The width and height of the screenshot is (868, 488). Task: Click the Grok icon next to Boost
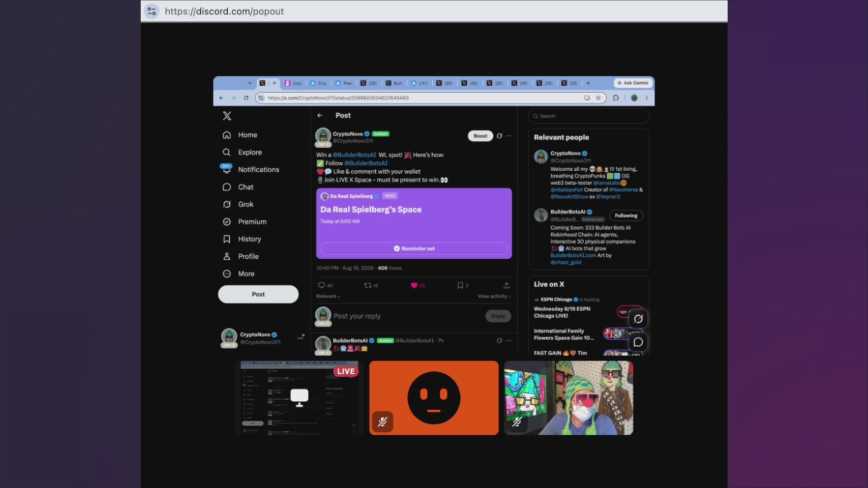click(500, 136)
